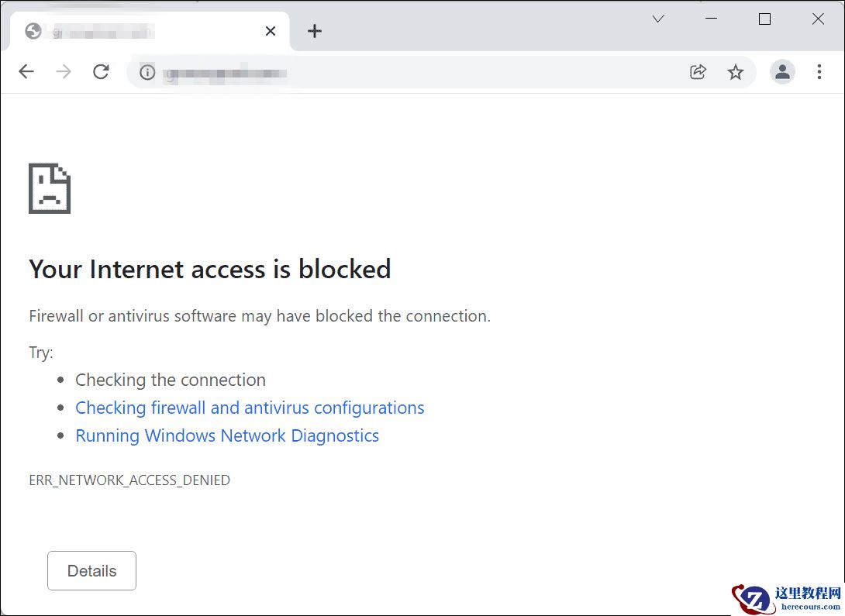Screen dimensions: 845x616
Task: Open the tab search chevron
Action: [657, 18]
